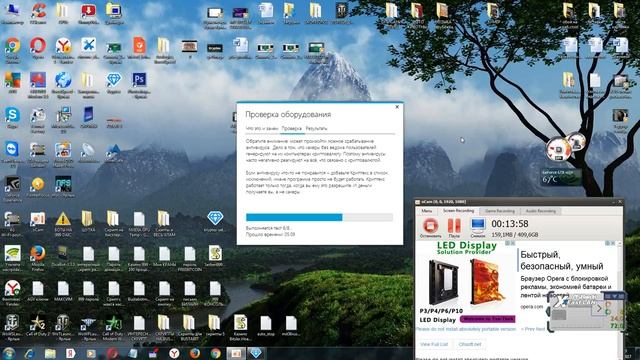Click the LED Display panel ad image
The width and height of the screenshot is (640, 360).
point(465,282)
